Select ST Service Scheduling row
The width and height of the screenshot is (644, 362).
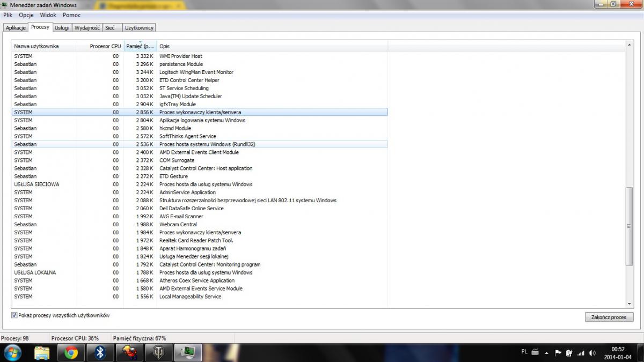tap(200, 88)
